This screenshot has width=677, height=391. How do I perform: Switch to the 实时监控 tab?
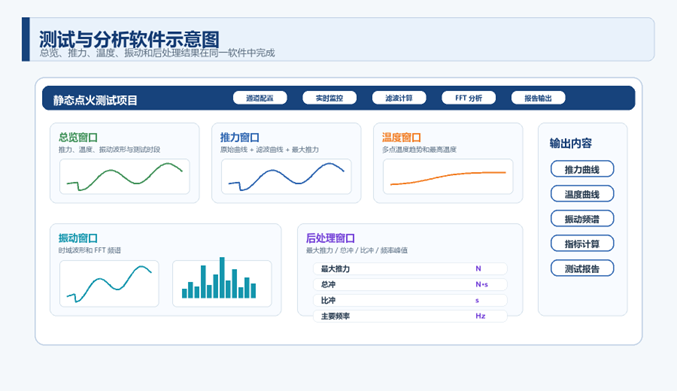[x=329, y=98]
